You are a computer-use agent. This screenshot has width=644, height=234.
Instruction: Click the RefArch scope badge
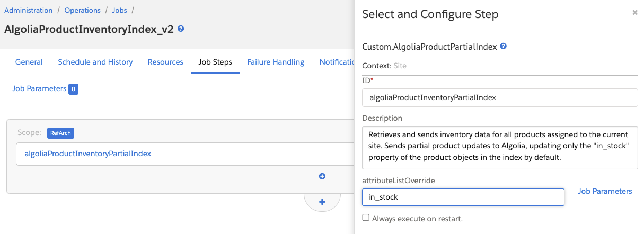point(60,133)
